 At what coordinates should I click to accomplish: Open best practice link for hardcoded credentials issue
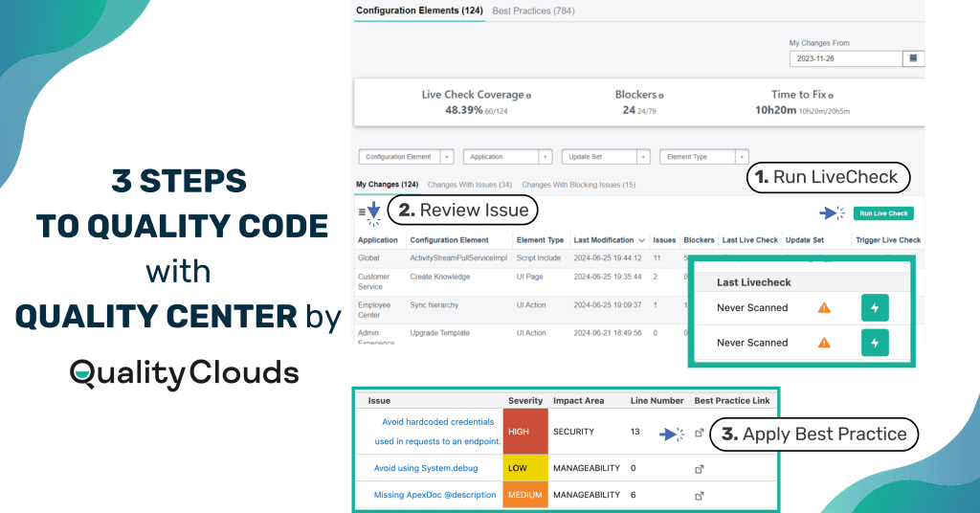(x=700, y=433)
